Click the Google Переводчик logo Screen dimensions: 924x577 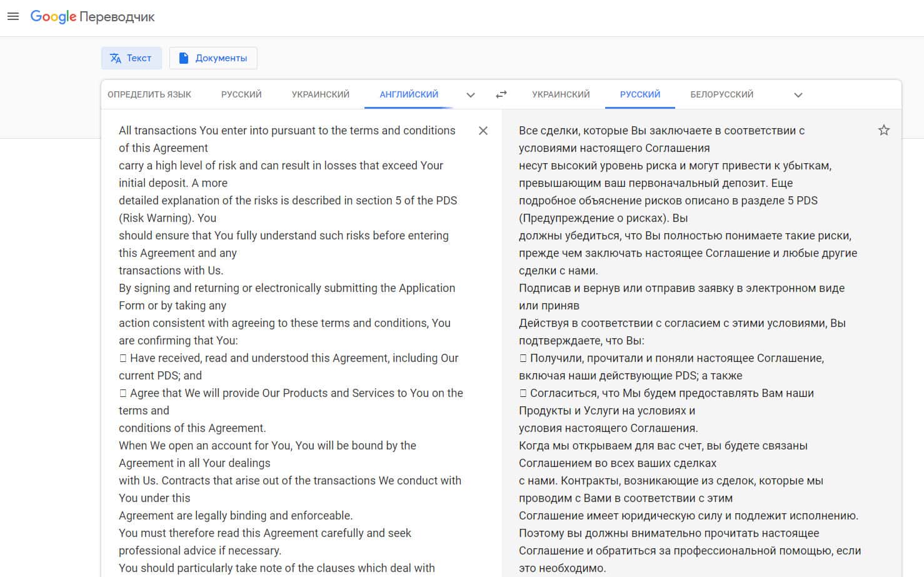pos(93,17)
